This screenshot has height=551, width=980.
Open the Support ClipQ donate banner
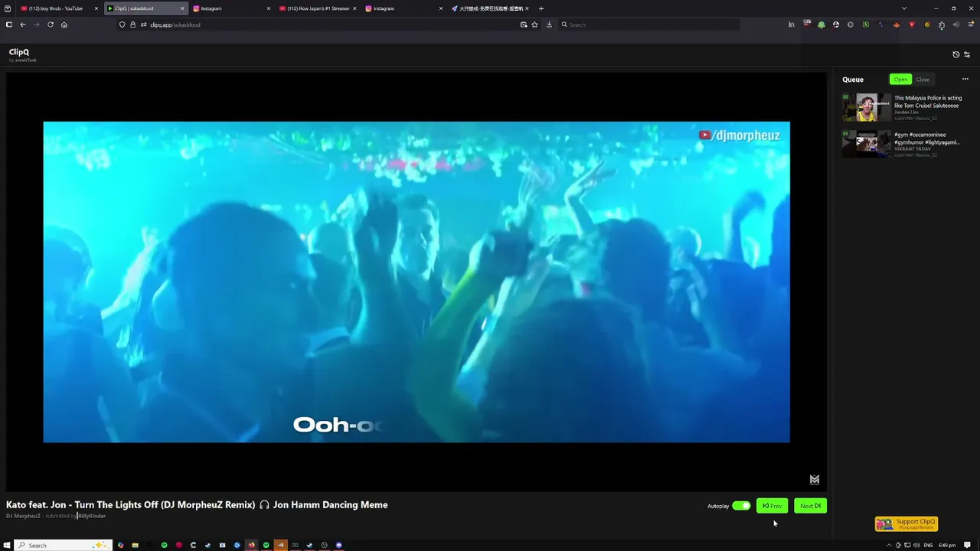[x=906, y=524]
